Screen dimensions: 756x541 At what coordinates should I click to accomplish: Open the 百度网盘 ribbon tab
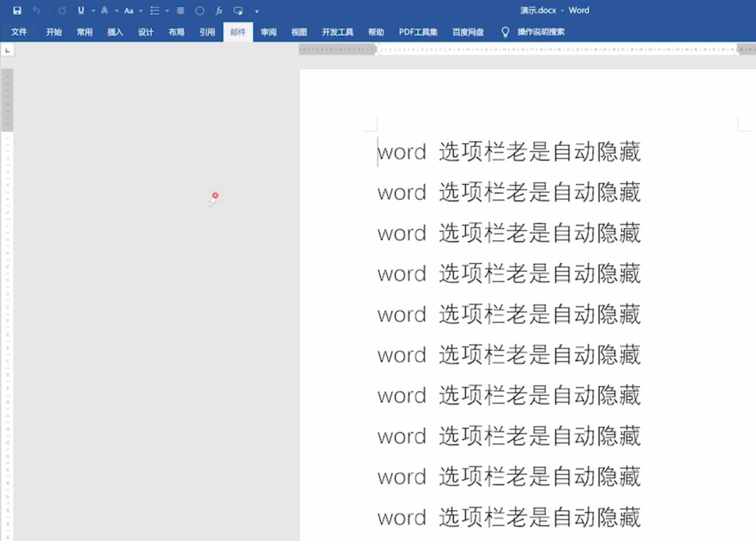click(x=468, y=32)
